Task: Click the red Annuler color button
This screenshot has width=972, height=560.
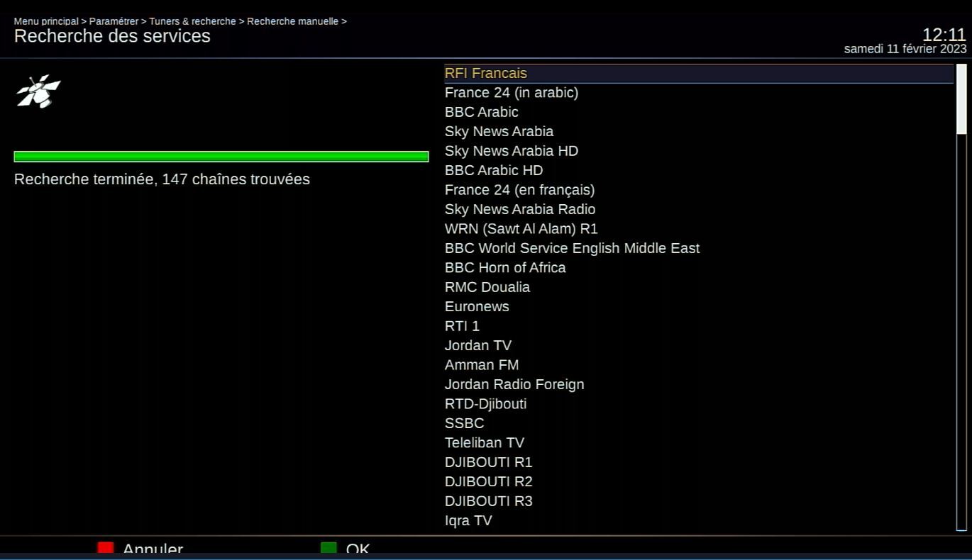Action: click(106, 548)
